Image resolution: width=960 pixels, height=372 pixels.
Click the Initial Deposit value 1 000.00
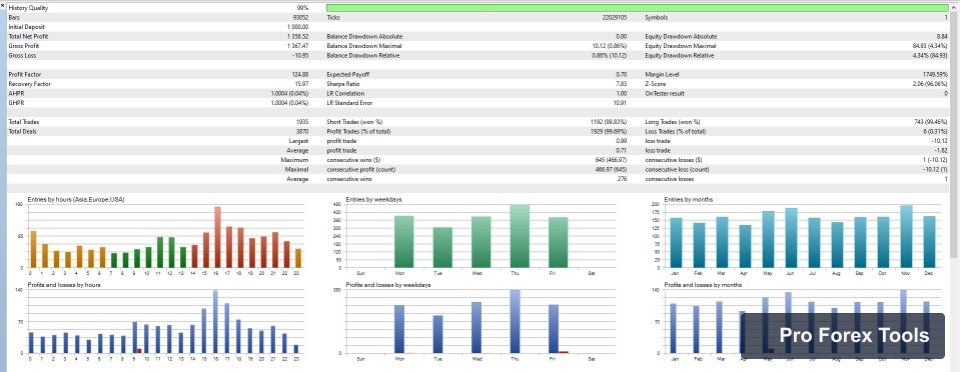click(x=298, y=27)
